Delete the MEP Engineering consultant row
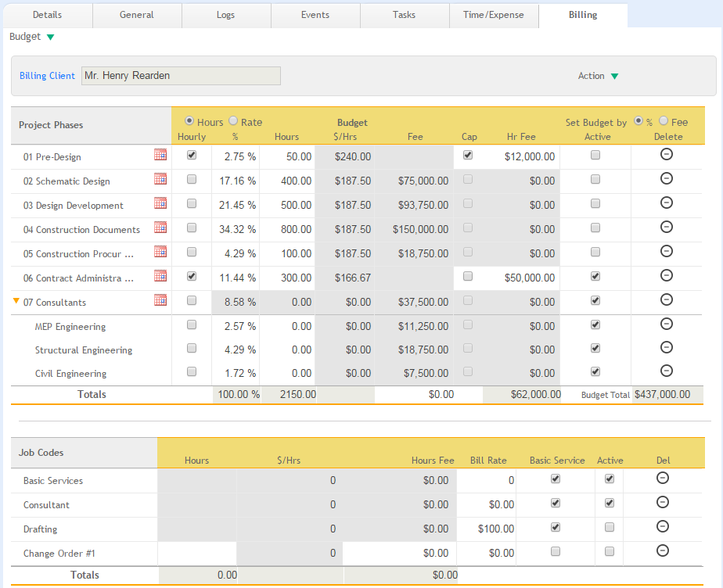This screenshot has height=588, width=723. 667,324
